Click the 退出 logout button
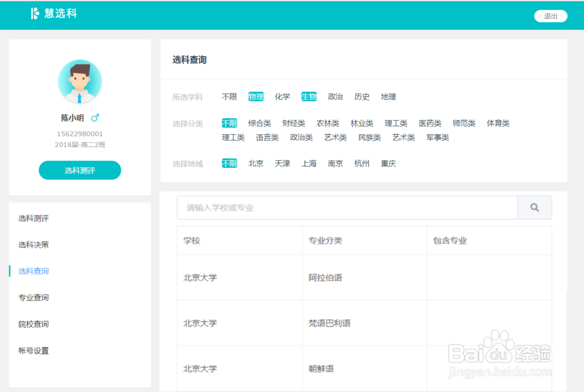Screen dimensions: 584x392 pos(550,16)
